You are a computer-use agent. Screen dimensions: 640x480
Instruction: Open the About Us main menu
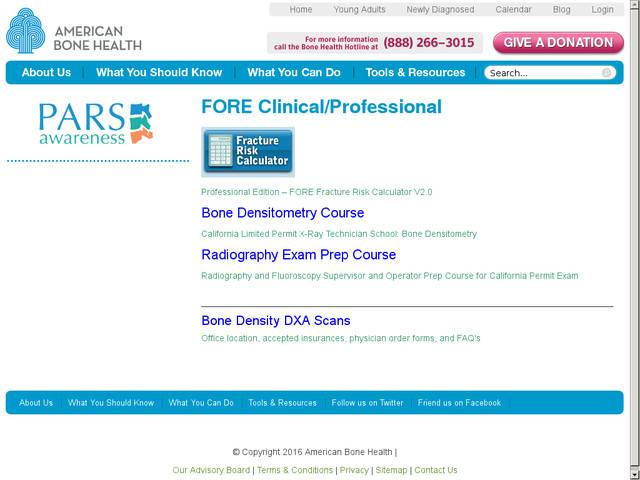[x=46, y=73]
